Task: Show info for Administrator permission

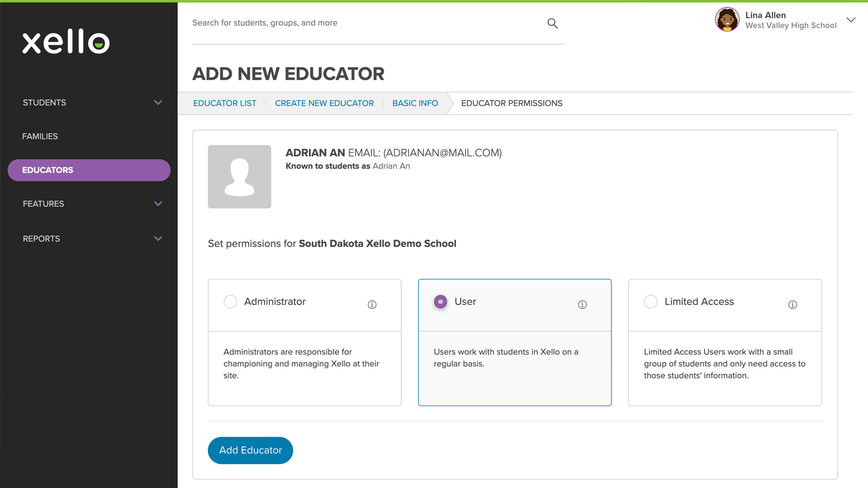Action: 372,304
